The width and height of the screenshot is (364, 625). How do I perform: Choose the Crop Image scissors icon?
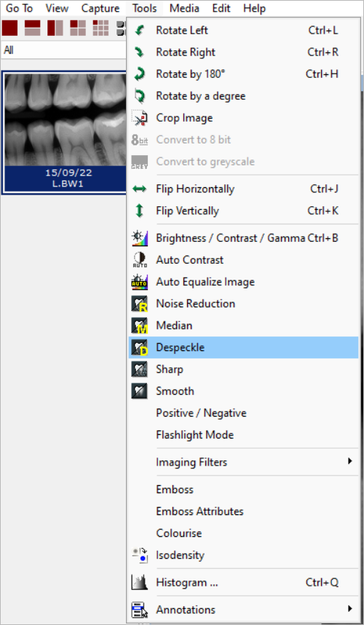click(x=139, y=118)
